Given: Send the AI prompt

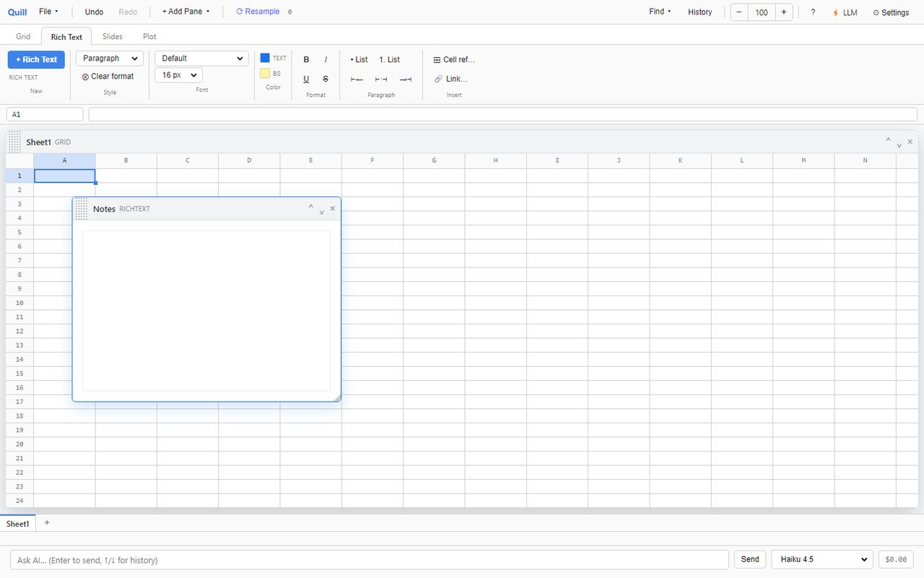Looking at the screenshot, I should [750, 559].
